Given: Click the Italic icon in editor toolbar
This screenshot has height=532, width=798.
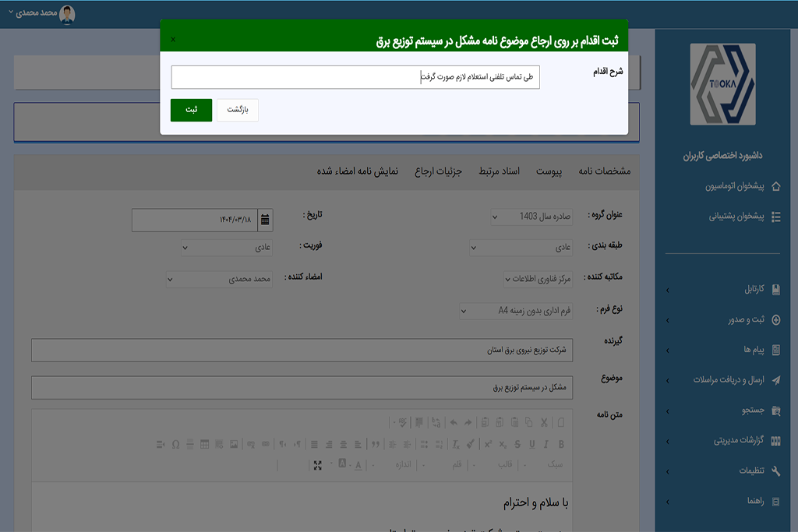Looking at the screenshot, I should [x=546, y=444].
